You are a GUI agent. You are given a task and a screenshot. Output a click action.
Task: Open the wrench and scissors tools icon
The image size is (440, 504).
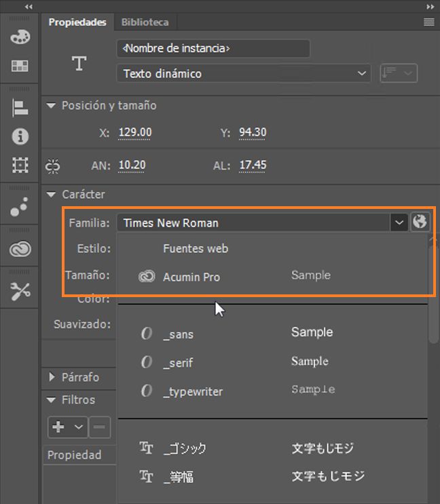click(x=20, y=291)
